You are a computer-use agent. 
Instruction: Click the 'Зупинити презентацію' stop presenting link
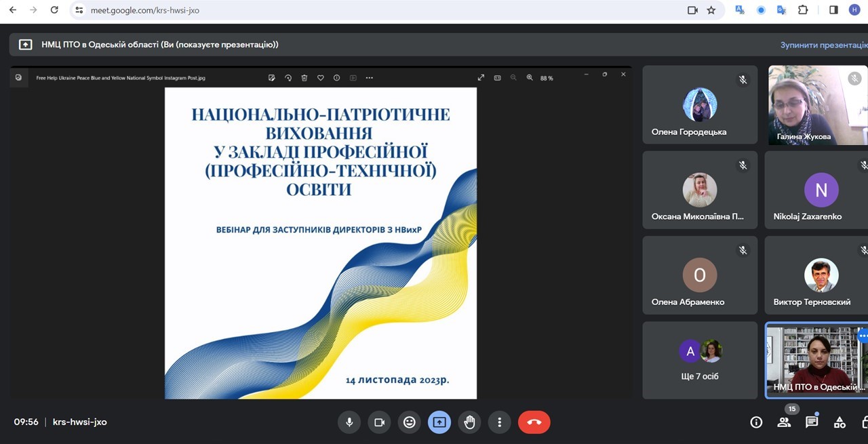coord(823,45)
